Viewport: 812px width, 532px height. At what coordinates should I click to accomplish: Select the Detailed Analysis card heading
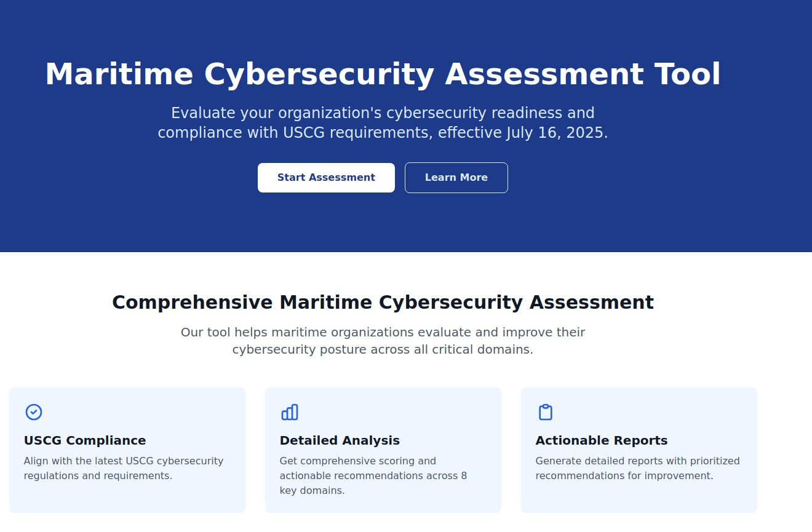pyautogui.click(x=340, y=440)
